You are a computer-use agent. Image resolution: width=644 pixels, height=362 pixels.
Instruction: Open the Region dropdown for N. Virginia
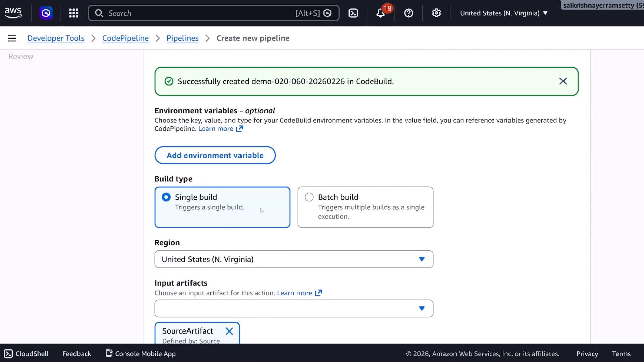[x=294, y=259]
